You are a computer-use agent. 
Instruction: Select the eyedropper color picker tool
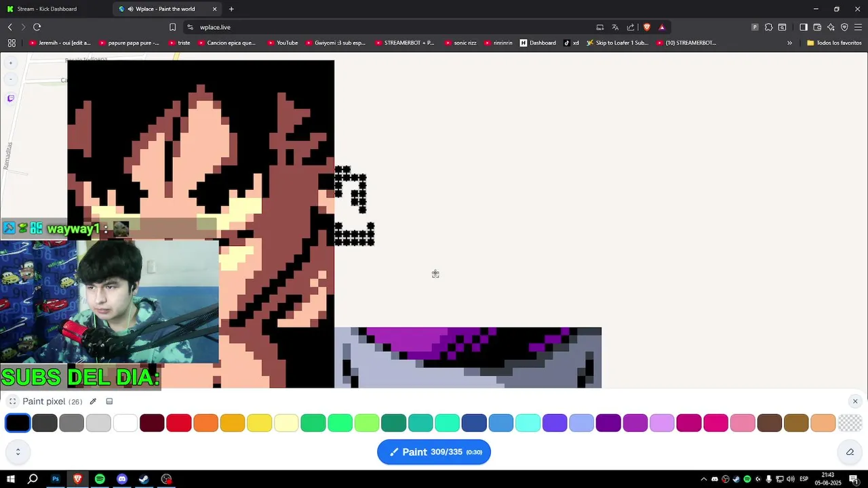coord(93,401)
